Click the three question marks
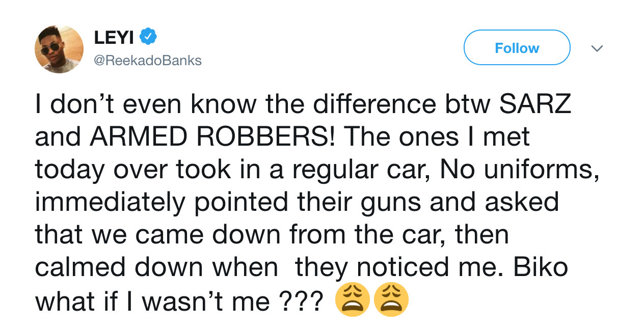 point(301,301)
